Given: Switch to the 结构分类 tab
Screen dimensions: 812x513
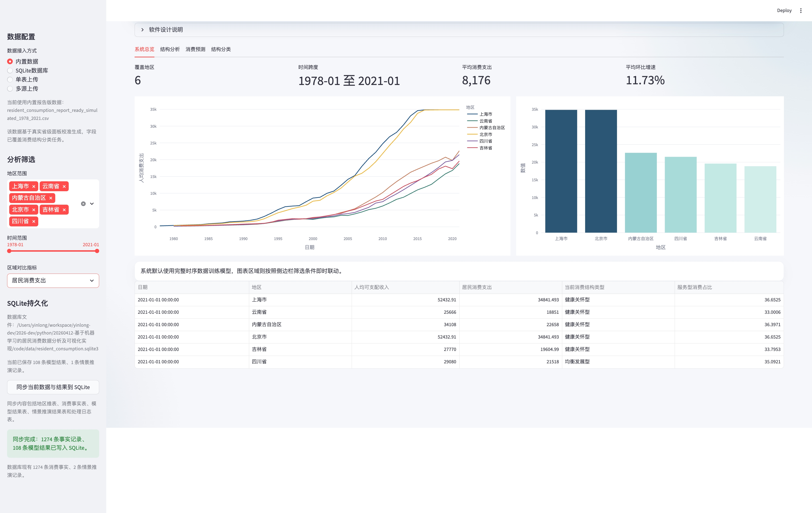Looking at the screenshot, I should point(221,49).
